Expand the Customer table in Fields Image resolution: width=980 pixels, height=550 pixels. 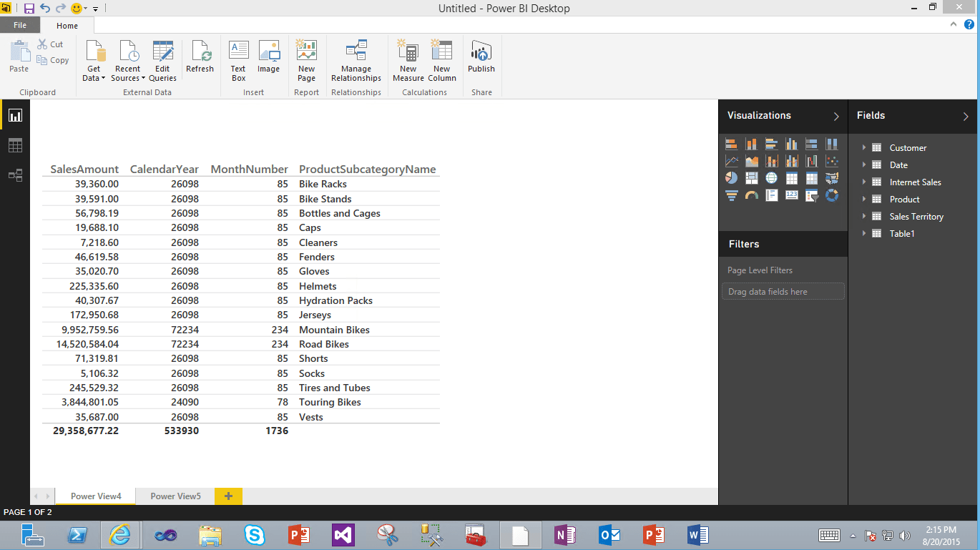864,147
